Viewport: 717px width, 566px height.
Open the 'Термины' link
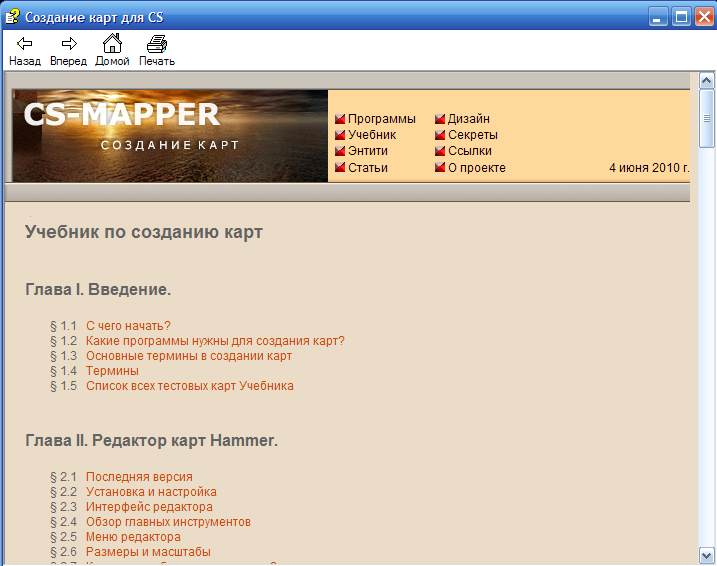tap(112, 371)
